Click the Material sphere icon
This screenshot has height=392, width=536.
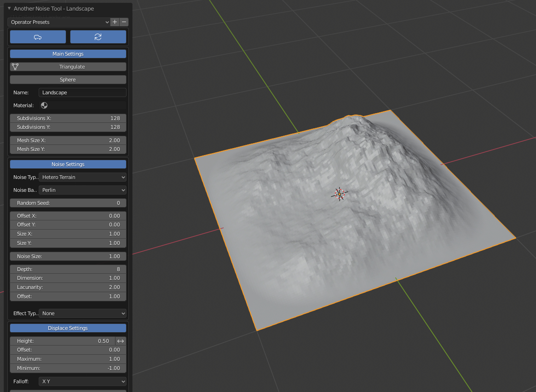[44, 105]
